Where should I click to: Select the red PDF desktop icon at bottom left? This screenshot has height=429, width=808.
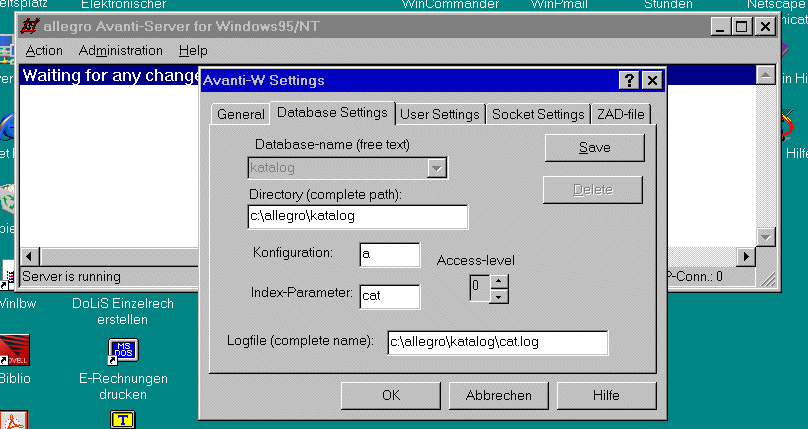click(13, 420)
